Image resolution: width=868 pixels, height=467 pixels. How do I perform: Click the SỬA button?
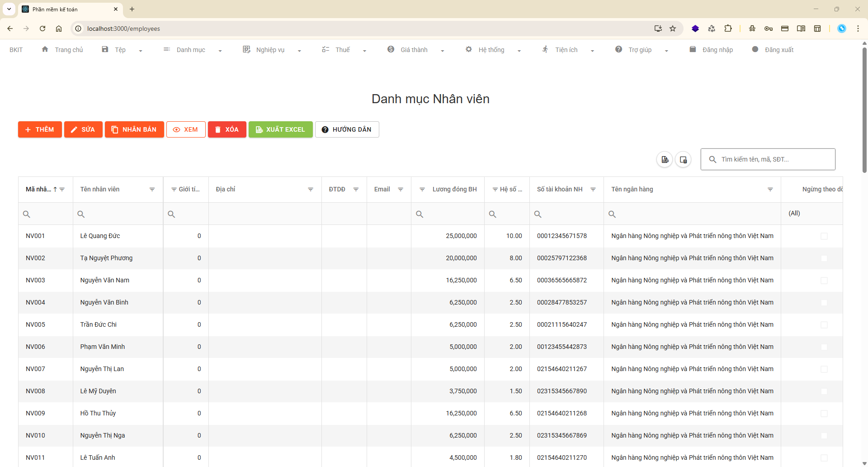83,129
